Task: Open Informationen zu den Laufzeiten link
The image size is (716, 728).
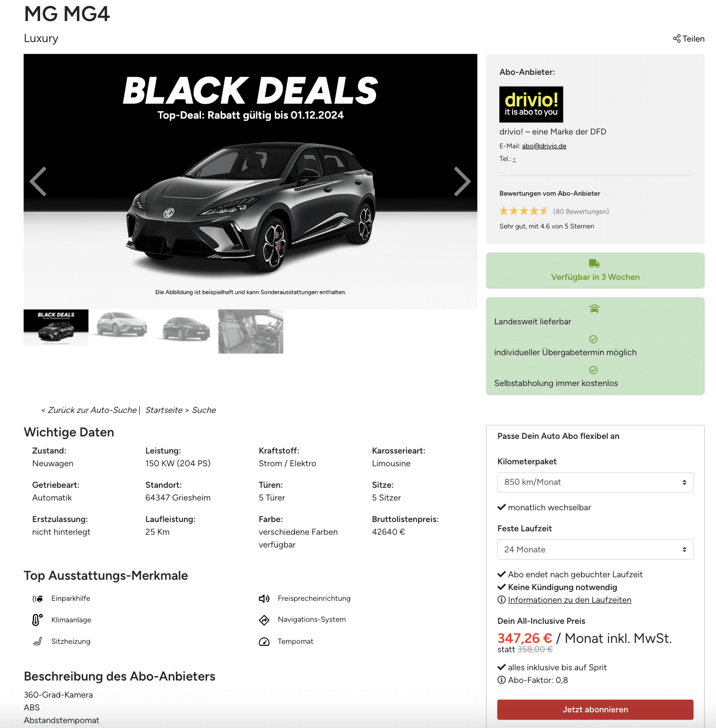Action: pyautogui.click(x=569, y=600)
